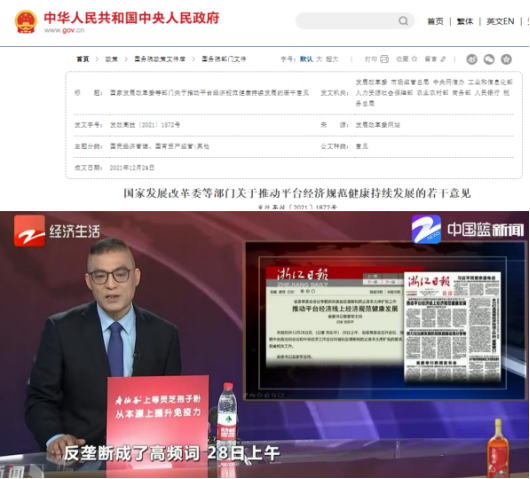Viewport: 530px width, 479px height.
Task: Share via the Qzone star icon
Action: tap(506, 59)
